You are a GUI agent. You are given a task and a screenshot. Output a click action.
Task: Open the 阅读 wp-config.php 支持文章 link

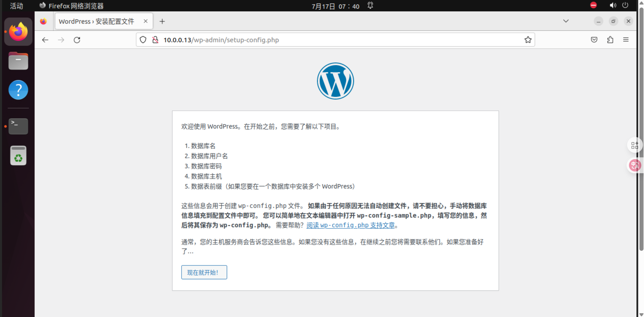pos(350,225)
